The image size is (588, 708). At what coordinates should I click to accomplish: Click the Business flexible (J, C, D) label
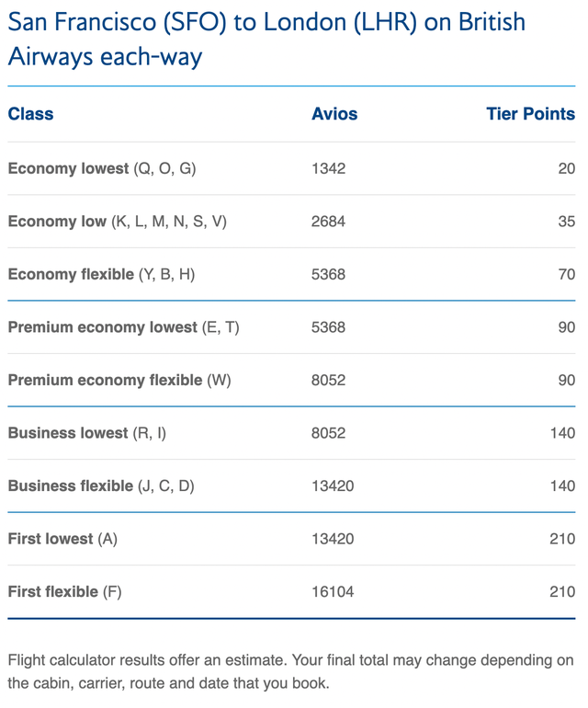(x=101, y=485)
